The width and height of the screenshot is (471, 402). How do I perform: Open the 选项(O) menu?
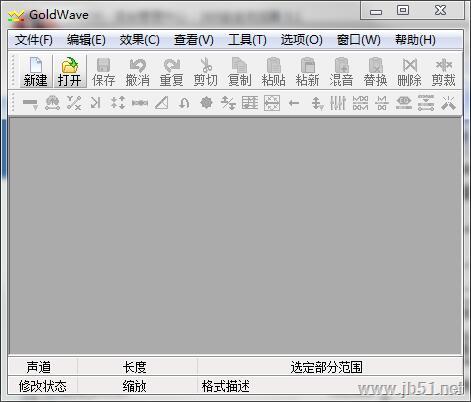coord(302,40)
